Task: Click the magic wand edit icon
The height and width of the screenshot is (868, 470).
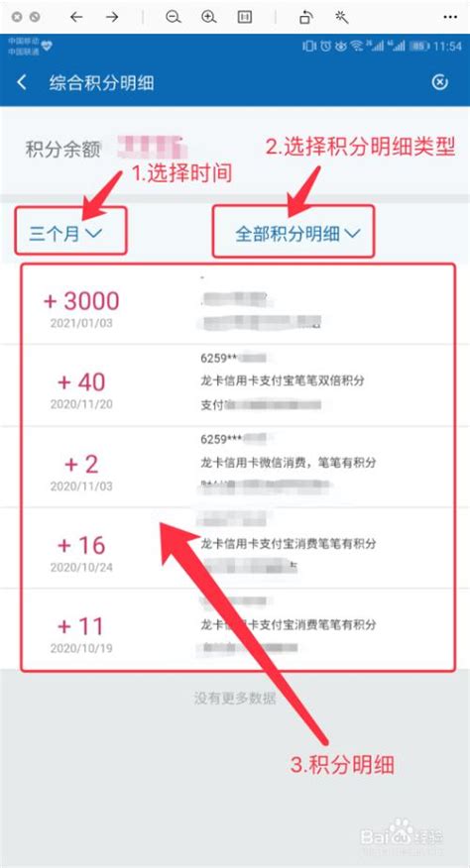Action: 341,17
